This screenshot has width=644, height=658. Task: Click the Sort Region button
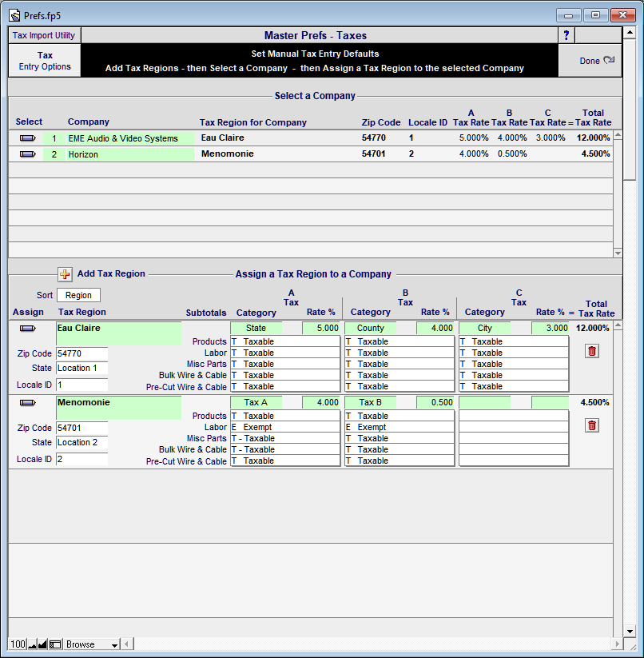pyautogui.click(x=78, y=295)
